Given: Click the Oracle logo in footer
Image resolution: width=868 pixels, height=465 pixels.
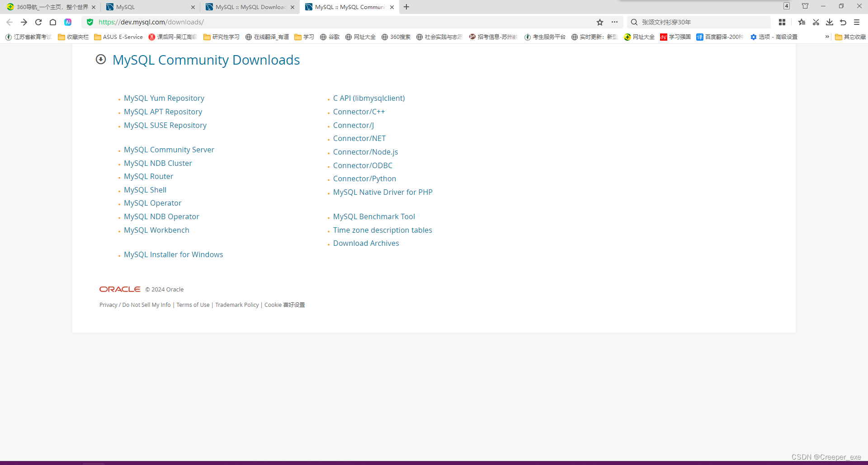Looking at the screenshot, I should [120, 289].
